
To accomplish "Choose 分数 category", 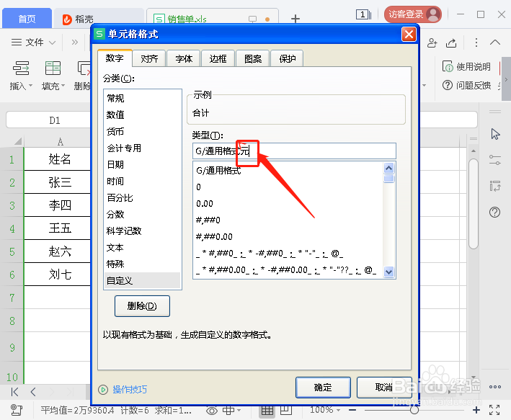I will pyautogui.click(x=142, y=215).
